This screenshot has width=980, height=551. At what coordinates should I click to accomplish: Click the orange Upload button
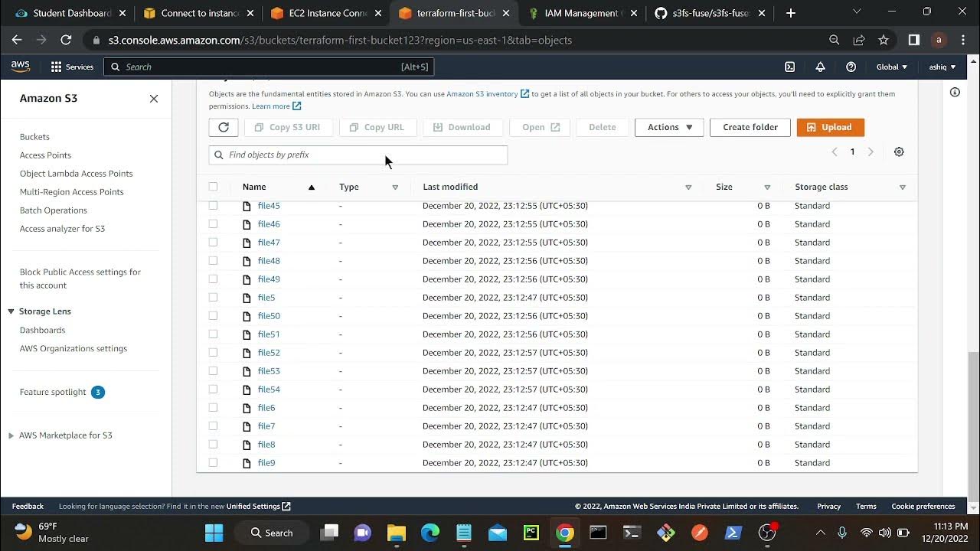pos(830,127)
